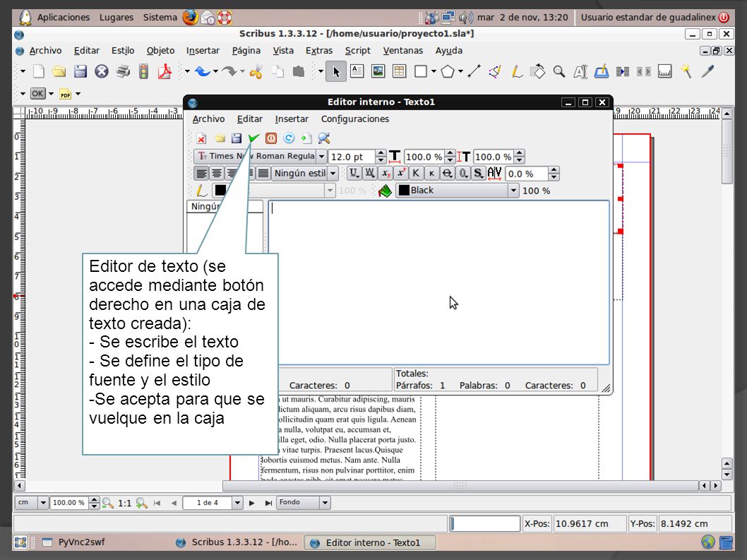Create a new document in Scribus main toolbar
The image size is (747, 560).
39,71
